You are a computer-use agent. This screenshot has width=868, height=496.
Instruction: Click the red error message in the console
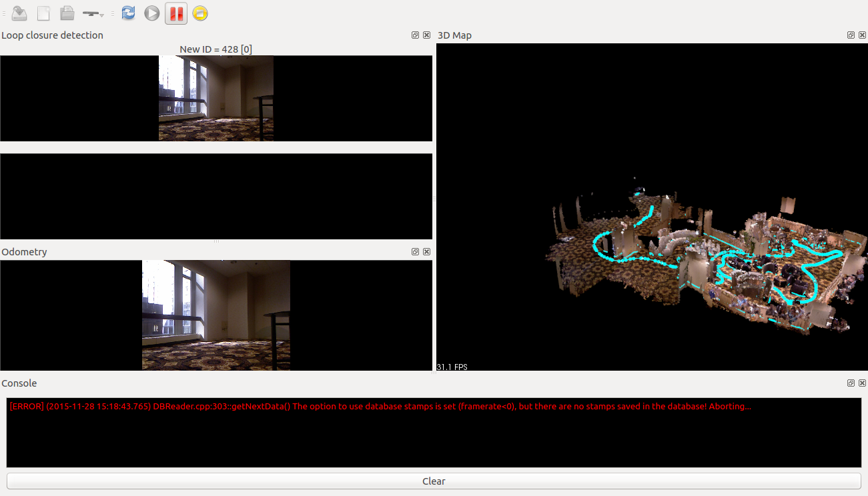pos(380,406)
